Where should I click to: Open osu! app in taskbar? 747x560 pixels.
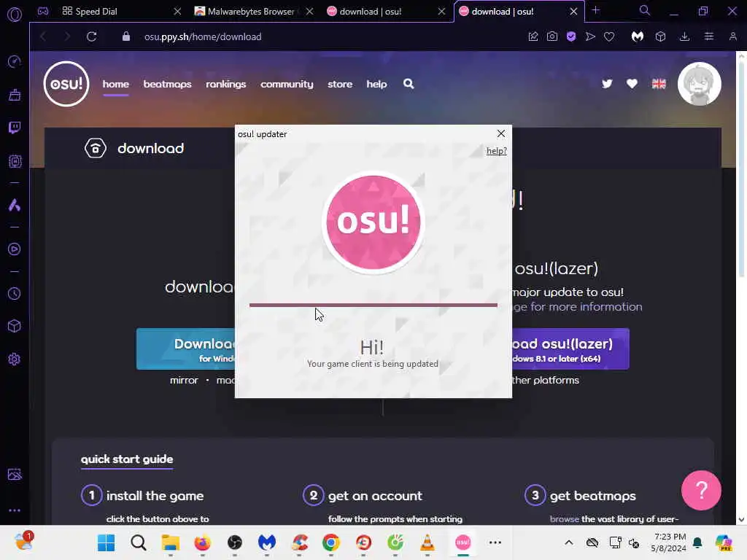(462, 542)
